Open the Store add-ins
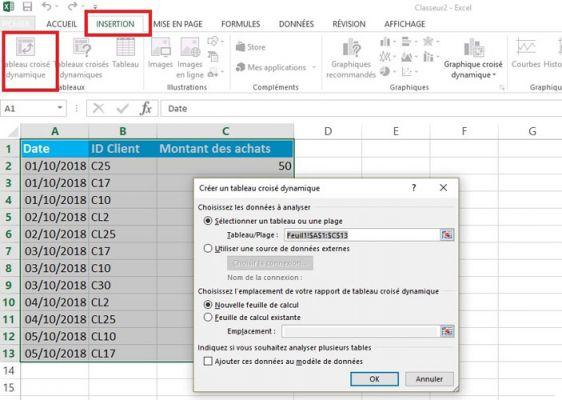This screenshot has height=400, width=562. (x=251, y=47)
